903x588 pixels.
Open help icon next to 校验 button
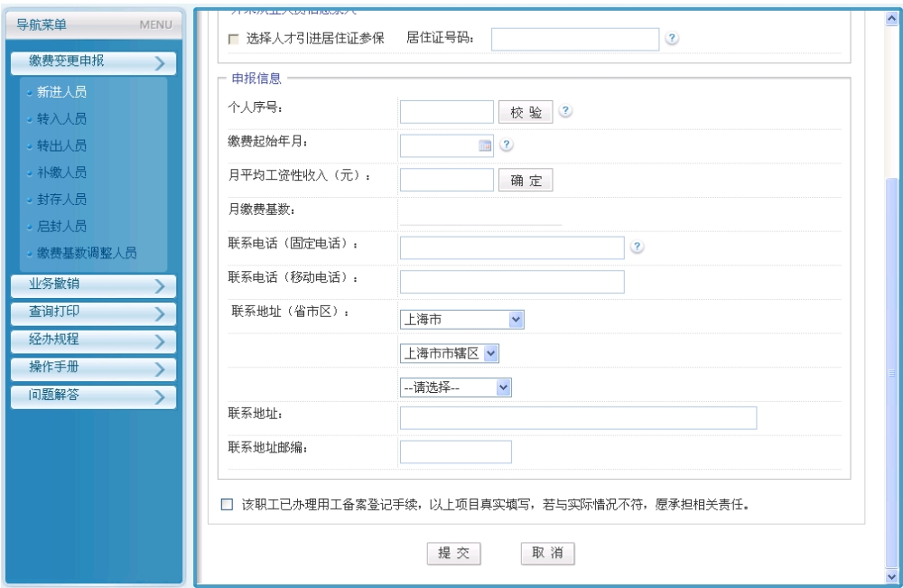tap(565, 110)
